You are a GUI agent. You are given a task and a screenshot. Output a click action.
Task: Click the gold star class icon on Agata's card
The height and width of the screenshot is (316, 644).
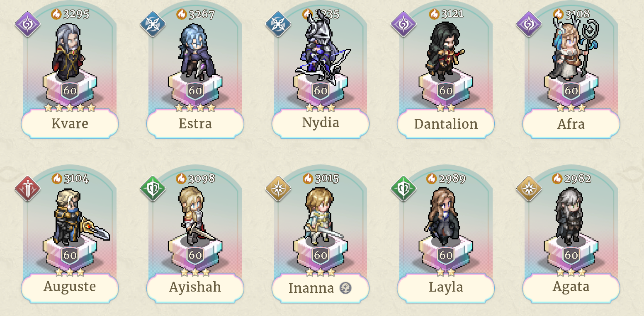pyautogui.click(x=529, y=188)
